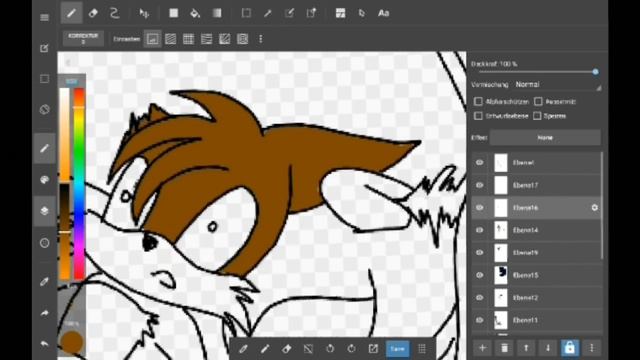Pick the eyedropper in left sidebar
The image size is (640, 360).
coord(44,282)
